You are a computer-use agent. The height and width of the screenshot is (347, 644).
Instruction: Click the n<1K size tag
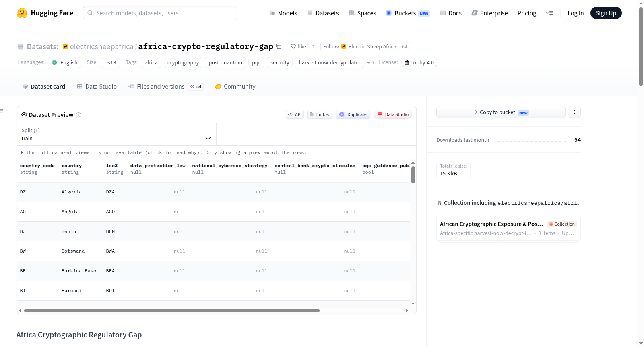click(x=111, y=62)
